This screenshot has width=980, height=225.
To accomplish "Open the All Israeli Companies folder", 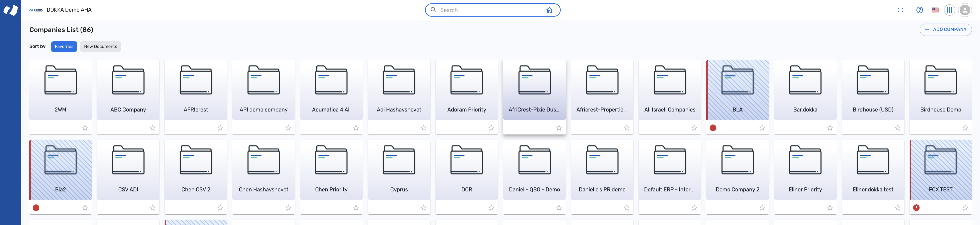I will click(x=670, y=90).
